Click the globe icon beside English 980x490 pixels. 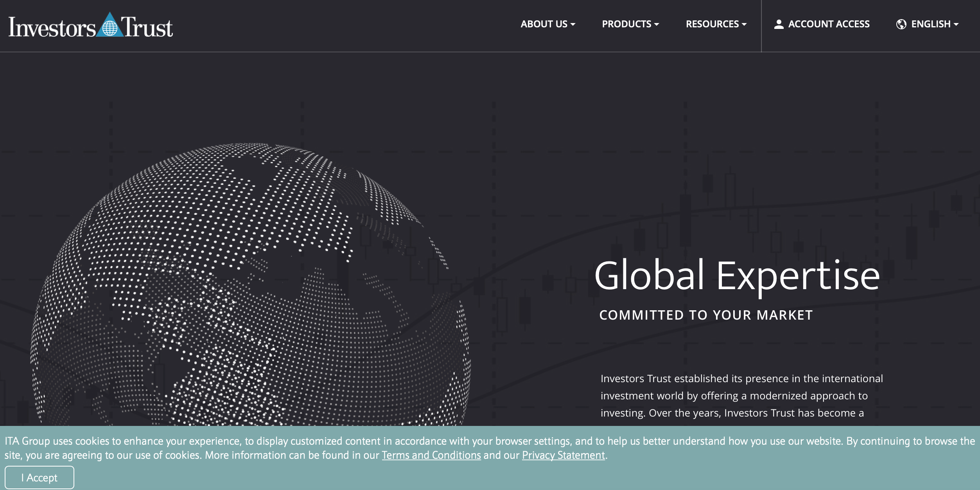point(901,24)
